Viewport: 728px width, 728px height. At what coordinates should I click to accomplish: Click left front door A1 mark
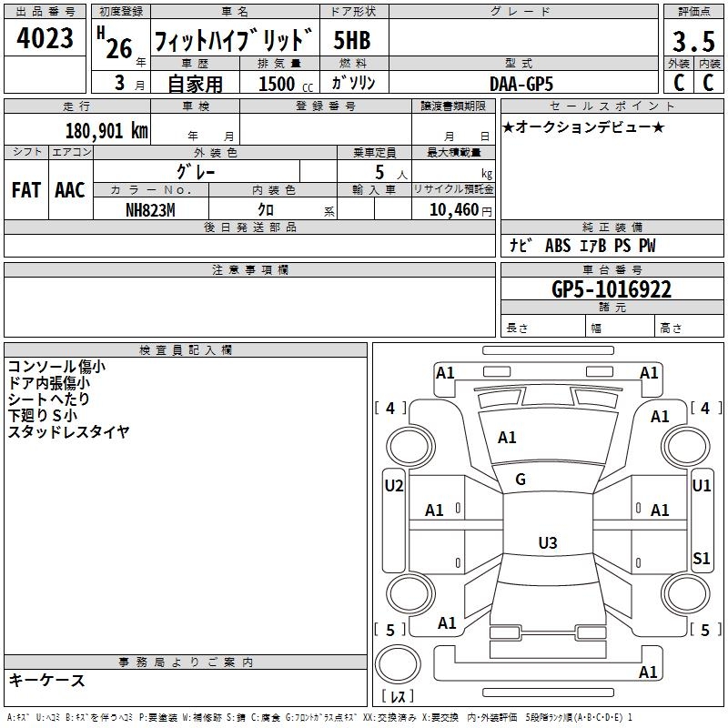[434, 511]
